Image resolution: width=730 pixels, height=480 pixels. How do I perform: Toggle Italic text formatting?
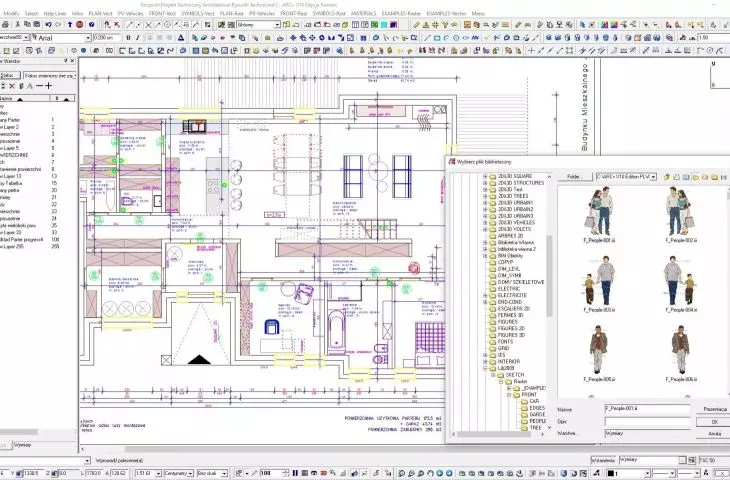[x=138, y=38]
